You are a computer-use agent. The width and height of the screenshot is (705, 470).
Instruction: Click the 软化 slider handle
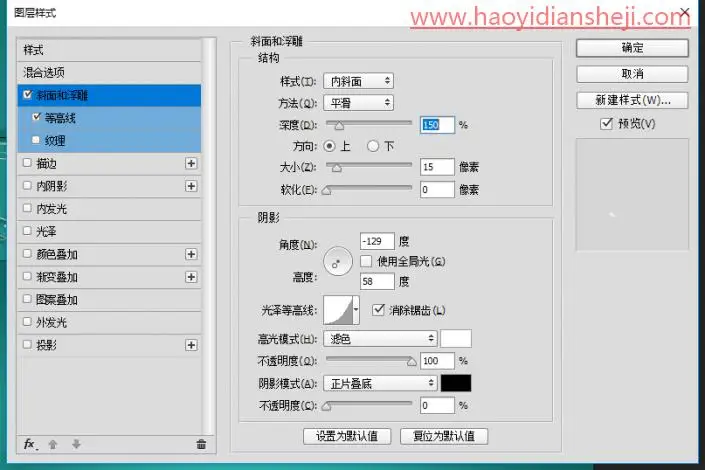(x=327, y=191)
